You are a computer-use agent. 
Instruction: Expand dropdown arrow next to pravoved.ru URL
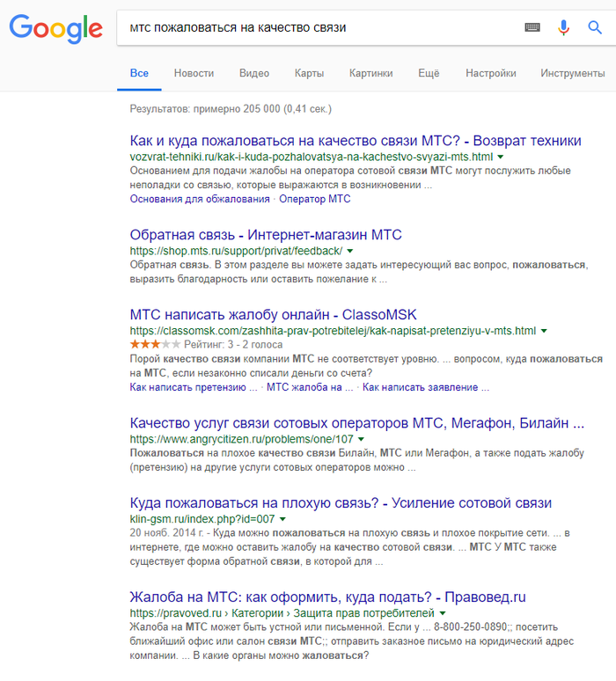coord(443,613)
